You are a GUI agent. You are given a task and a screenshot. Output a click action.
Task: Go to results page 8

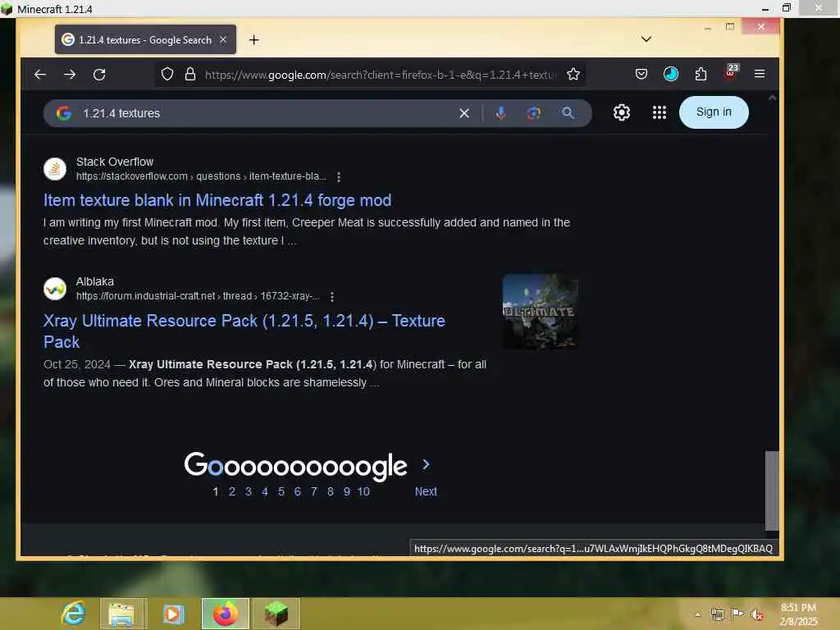click(330, 492)
